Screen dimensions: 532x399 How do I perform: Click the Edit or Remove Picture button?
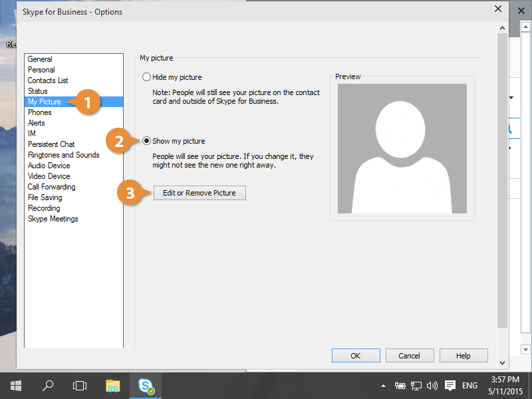[x=199, y=193]
